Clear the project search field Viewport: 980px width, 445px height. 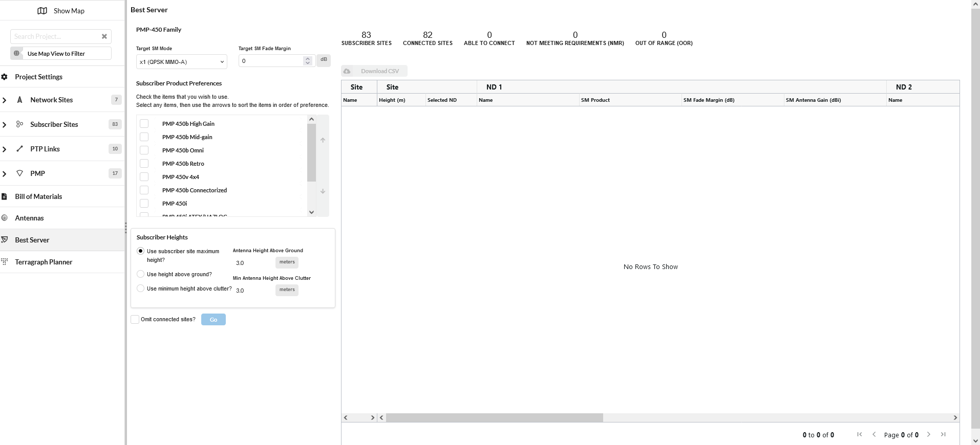[x=104, y=36]
